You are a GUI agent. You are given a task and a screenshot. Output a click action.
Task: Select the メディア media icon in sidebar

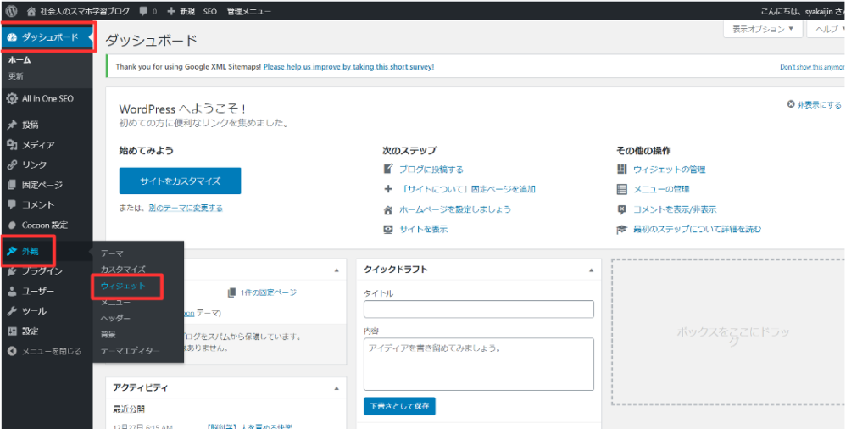(12, 145)
